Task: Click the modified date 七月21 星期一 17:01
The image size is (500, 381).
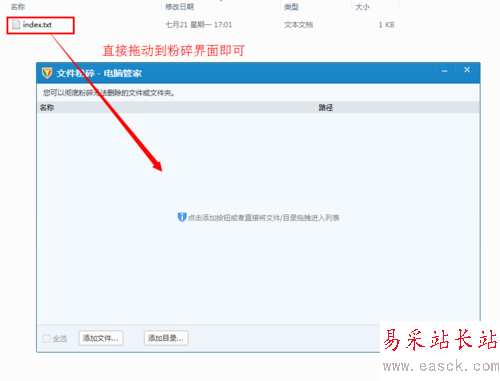Action: (199, 25)
